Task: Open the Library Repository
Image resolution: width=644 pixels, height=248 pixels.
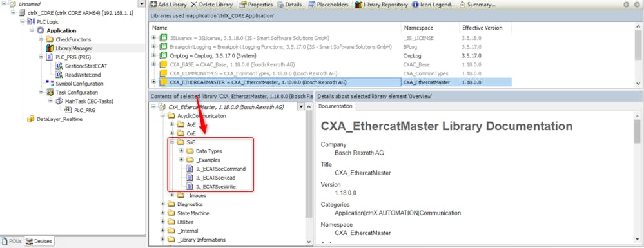Action: coord(381,5)
